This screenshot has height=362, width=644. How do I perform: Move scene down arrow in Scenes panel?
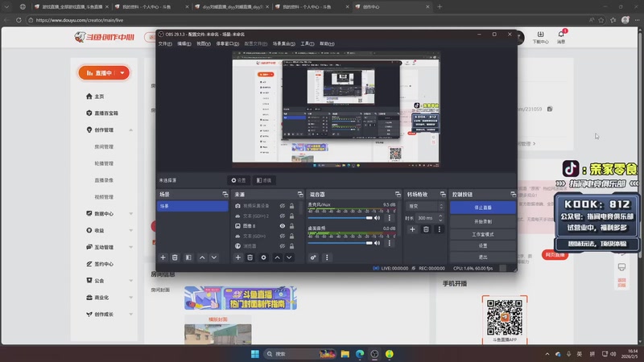pyautogui.click(x=214, y=257)
